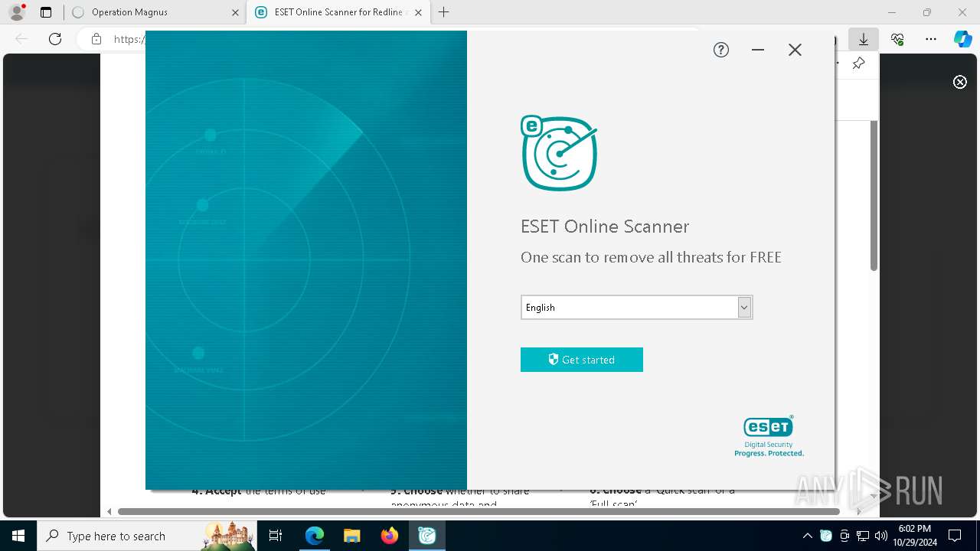
Task: Open the notification center
Action: pos(955,536)
